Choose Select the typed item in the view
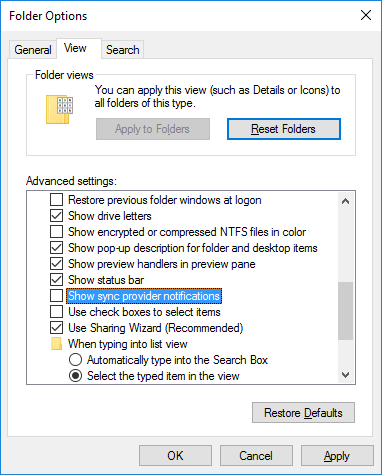 tap(75, 376)
